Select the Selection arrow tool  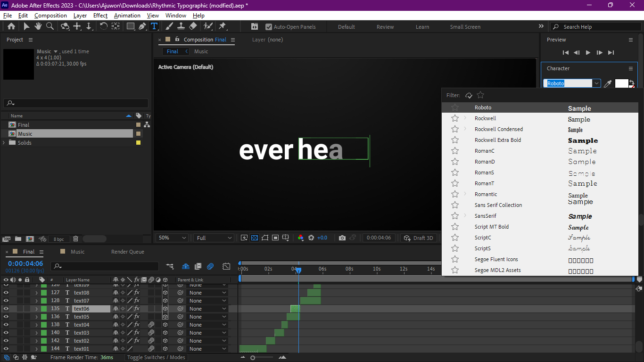(x=26, y=26)
